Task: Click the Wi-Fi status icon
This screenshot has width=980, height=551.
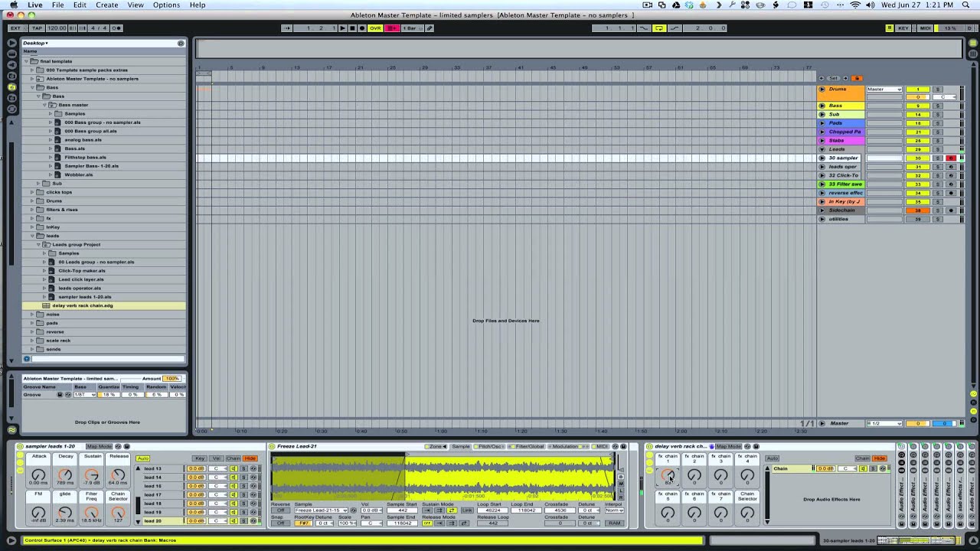Action: (855, 5)
